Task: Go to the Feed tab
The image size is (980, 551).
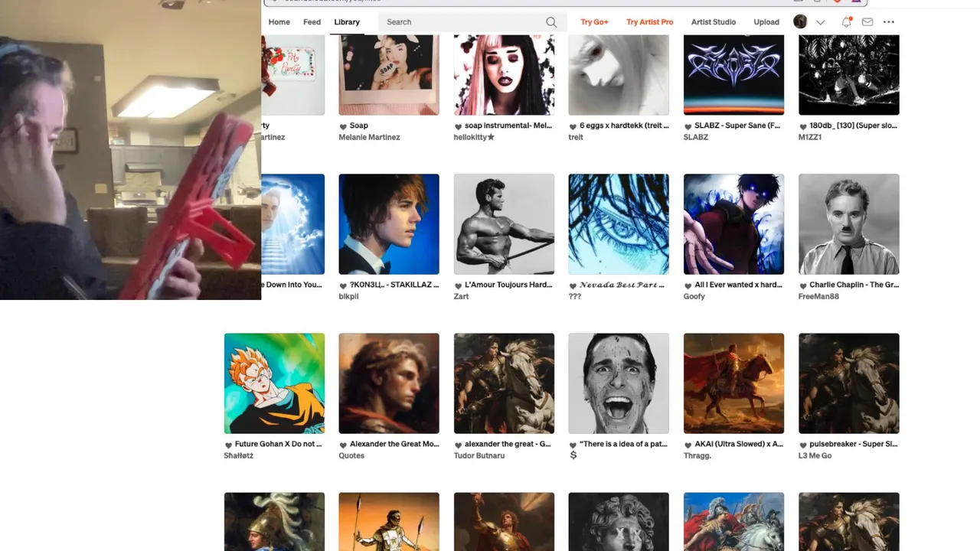Action: click(312, 22)
